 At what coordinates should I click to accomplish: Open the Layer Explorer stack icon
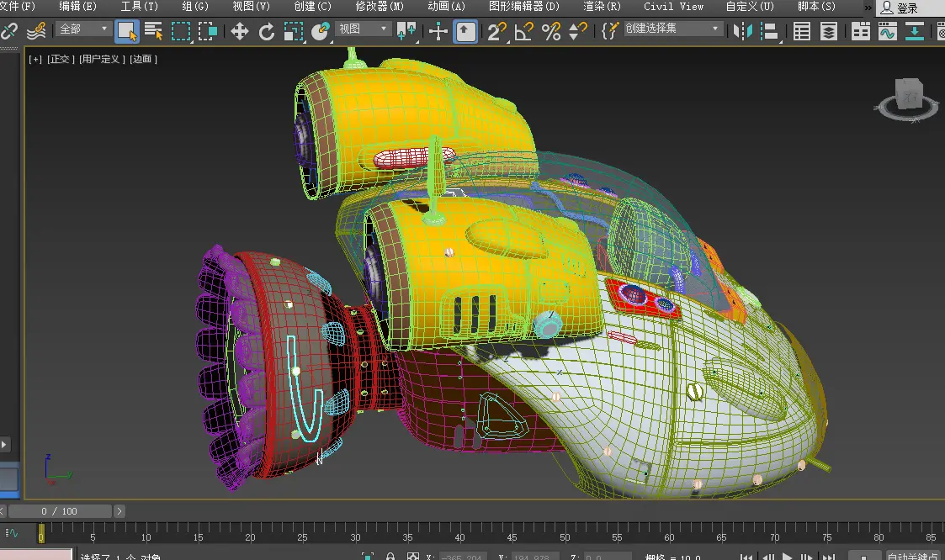[x=829, y=32]
